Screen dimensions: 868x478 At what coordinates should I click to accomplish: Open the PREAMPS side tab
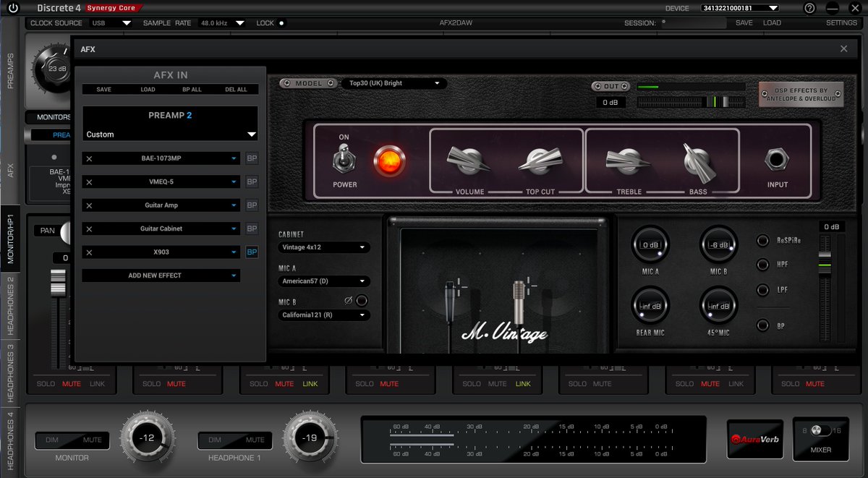pos(10,71)
